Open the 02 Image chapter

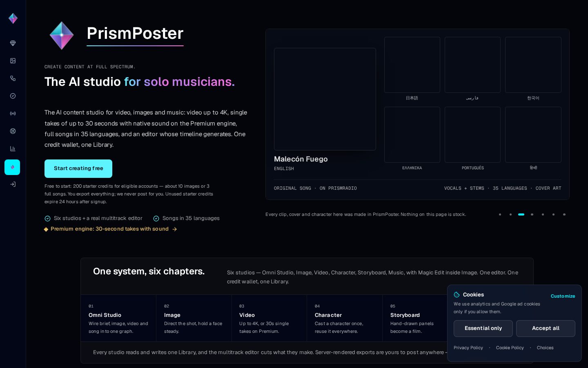194,318
